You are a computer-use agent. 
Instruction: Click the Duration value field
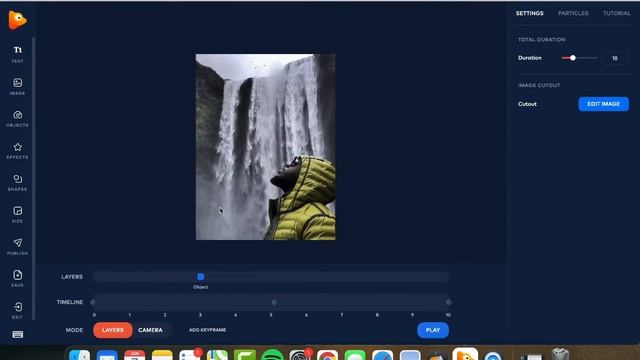[615, 58]
